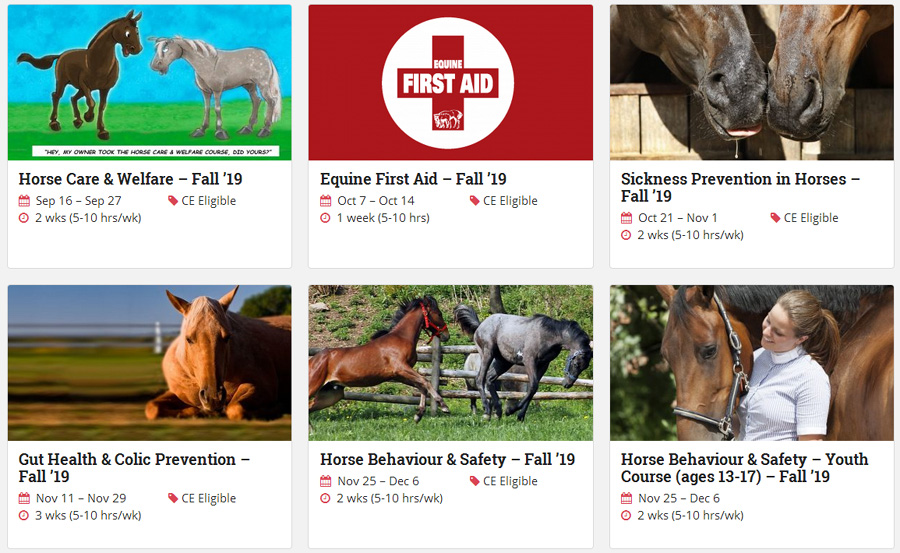This screenshot has width=900, height=553.
Task: Click calendar icon beside Oct 21 – Nov 1
Action: (626, 218)
